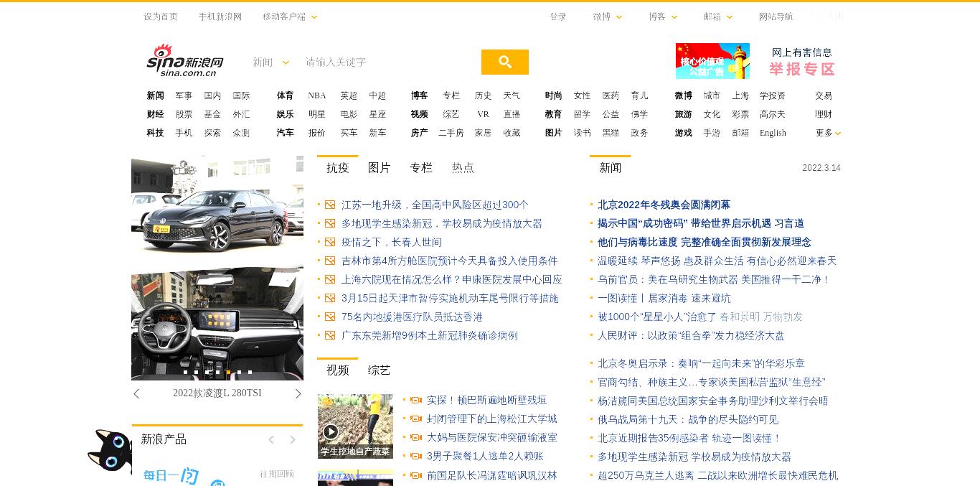Switch to the 热点 tab
This screenshot has width=980, height=486.
[463, 168]
